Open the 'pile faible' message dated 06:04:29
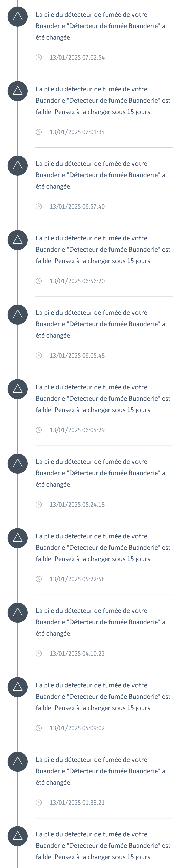This screenshot has height=868, width=181. [x=103, y=398]
